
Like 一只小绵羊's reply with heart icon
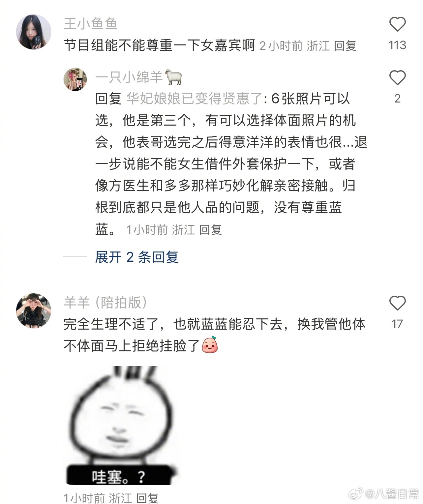(x=397, y=78)
